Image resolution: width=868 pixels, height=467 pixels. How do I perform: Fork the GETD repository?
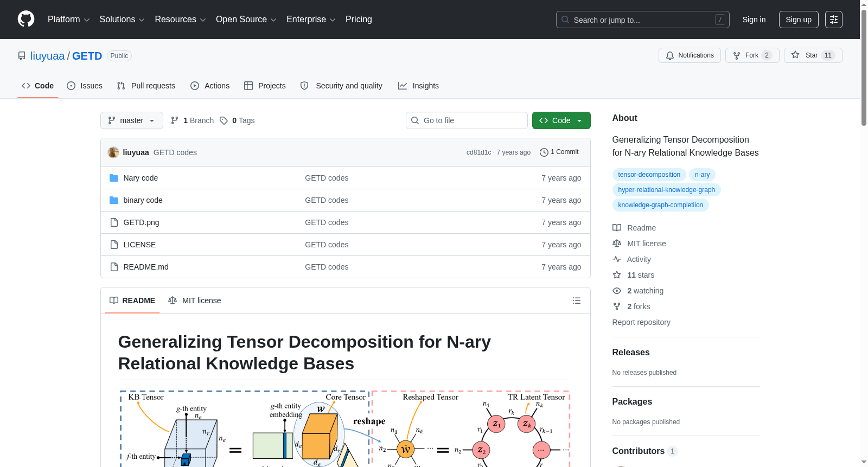pyautogui.click(x=752, y=55)
